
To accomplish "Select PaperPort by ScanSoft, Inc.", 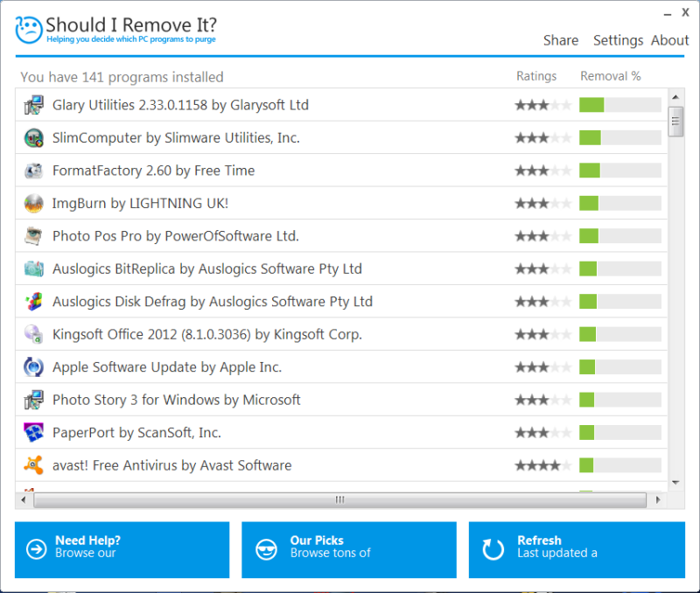I will tap(136, 433).
